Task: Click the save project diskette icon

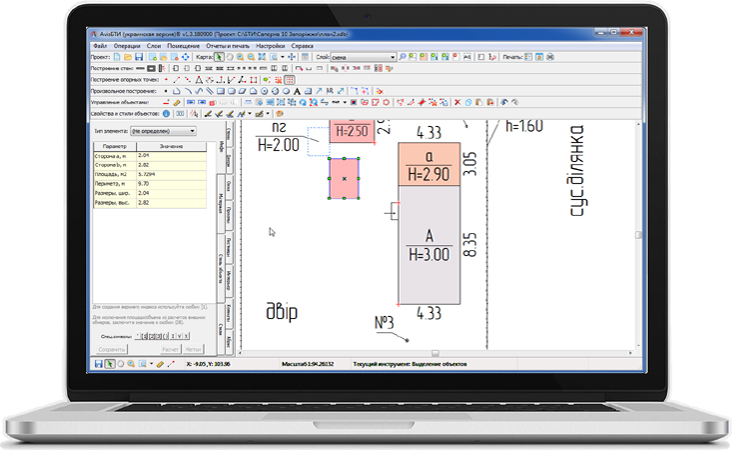Action: (x=139, y=57)
